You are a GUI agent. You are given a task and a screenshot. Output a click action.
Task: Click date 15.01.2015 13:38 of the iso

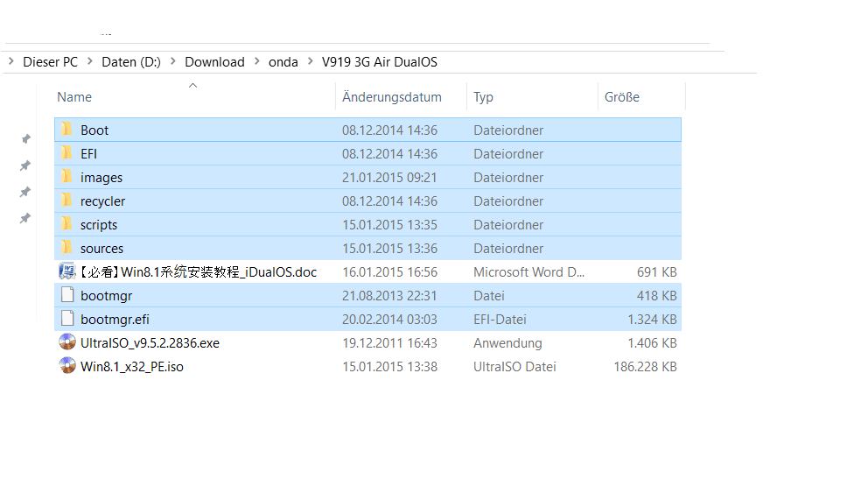[389, 367]
